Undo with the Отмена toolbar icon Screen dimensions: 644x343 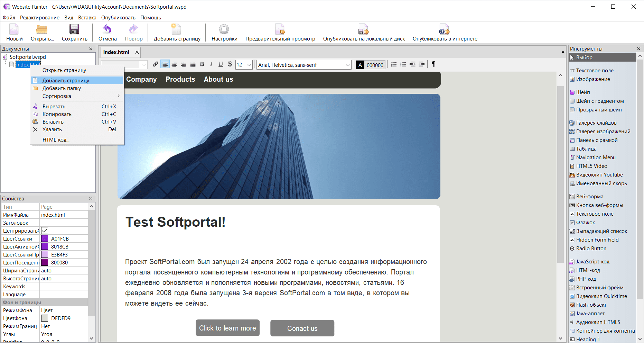[108, 29]
